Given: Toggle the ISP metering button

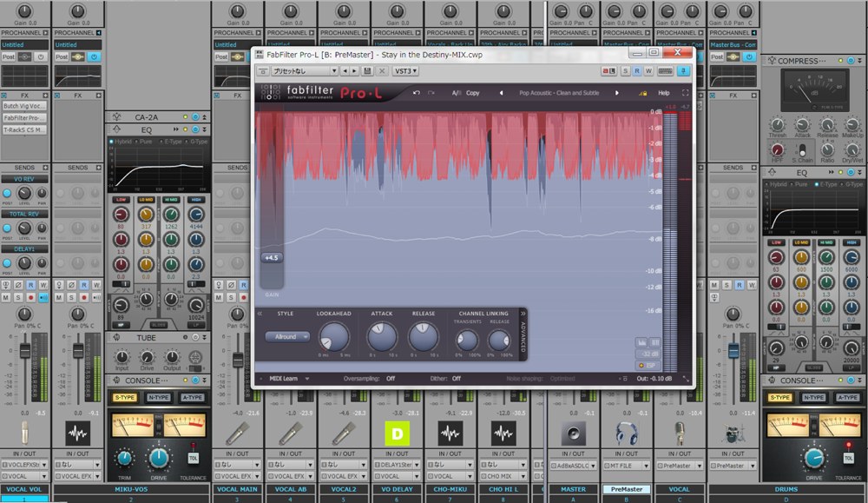Looking at the screenshot, I should click(x=648, y=366).
